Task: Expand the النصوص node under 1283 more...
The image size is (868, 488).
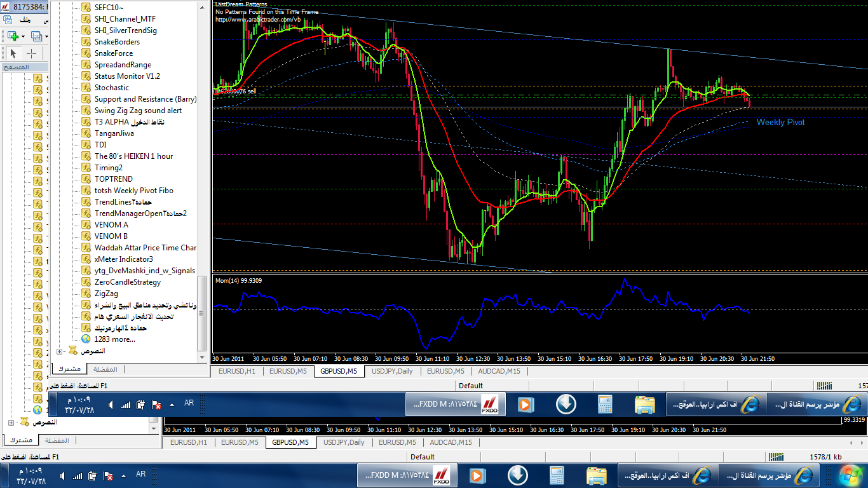Action: pos(60,351)
